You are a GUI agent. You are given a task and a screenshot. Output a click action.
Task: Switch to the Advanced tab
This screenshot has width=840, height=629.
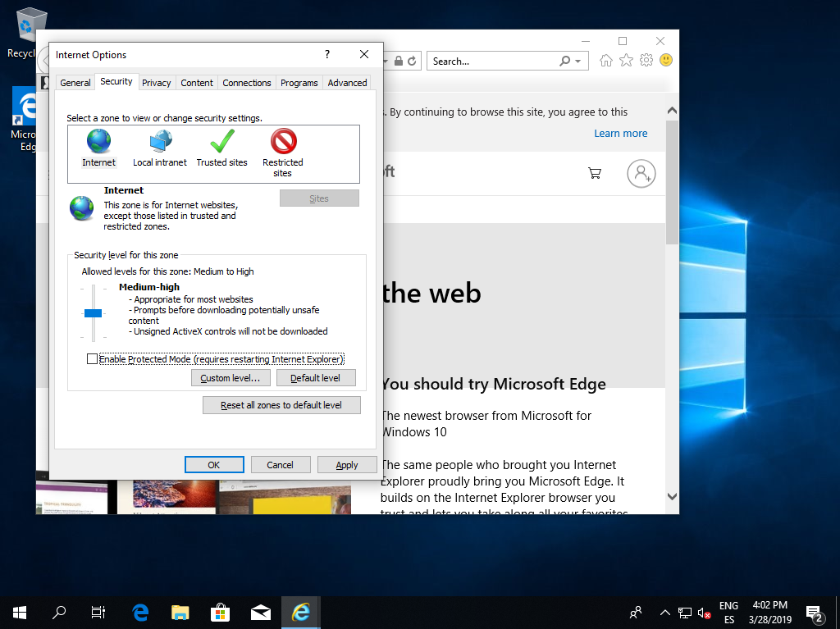coord(347,83)
